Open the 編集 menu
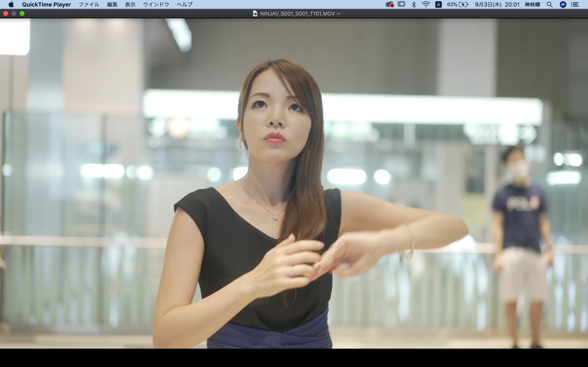The image size is (588, 367). tap(112, 4)
